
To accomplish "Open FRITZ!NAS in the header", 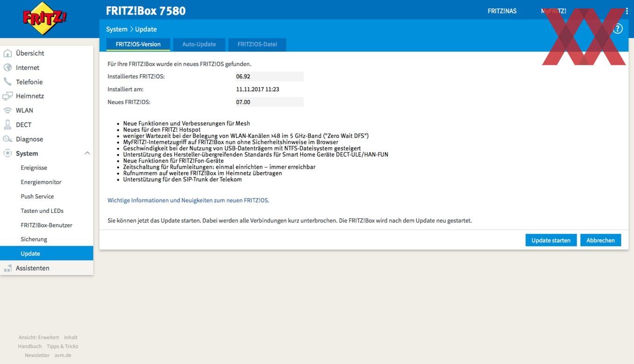I will (502, 11).
